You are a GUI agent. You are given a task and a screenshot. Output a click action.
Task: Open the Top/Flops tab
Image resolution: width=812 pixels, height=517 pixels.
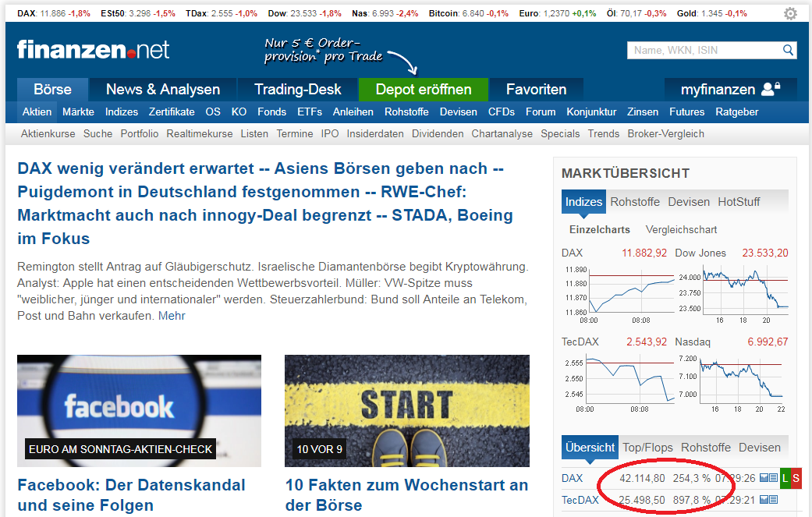(648, 448)
